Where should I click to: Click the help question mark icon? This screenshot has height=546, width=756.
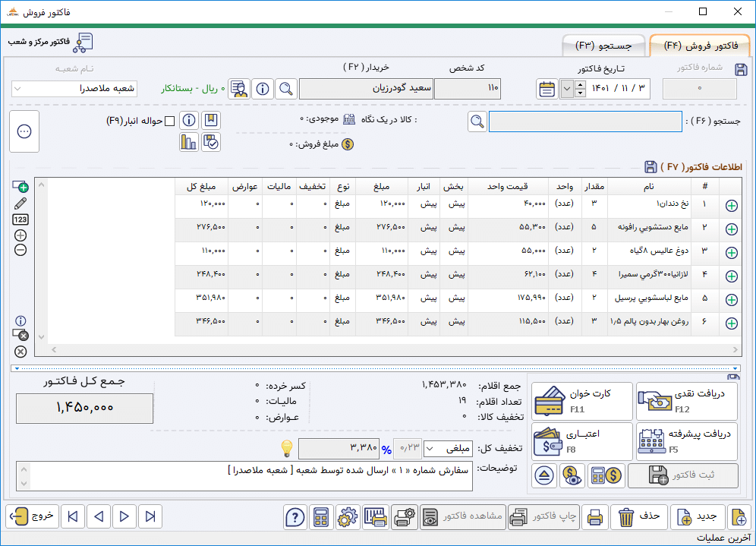click(x=295, y=518)
